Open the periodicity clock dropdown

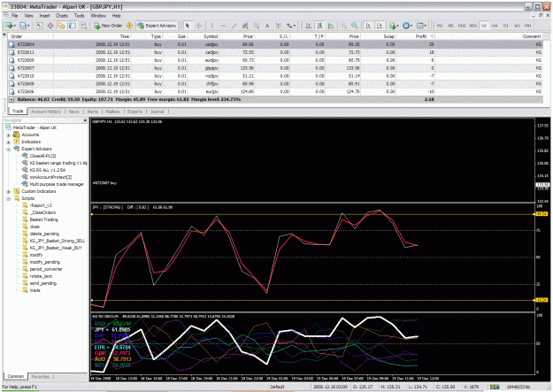point(407,26)
